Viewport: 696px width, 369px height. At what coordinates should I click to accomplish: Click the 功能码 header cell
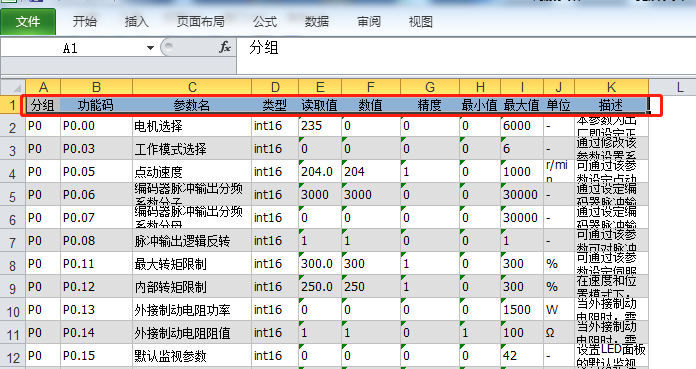[x=96, y=105]
